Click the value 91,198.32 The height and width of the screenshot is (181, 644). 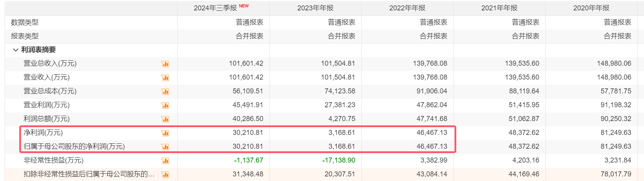(x=616, y=105)
